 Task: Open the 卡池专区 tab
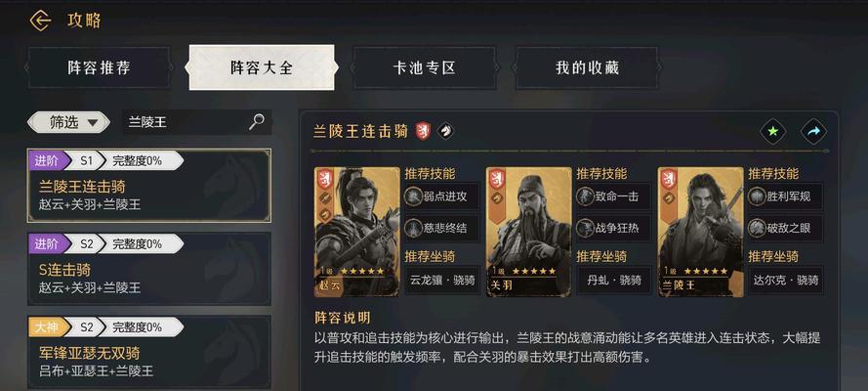coord(424,67)
